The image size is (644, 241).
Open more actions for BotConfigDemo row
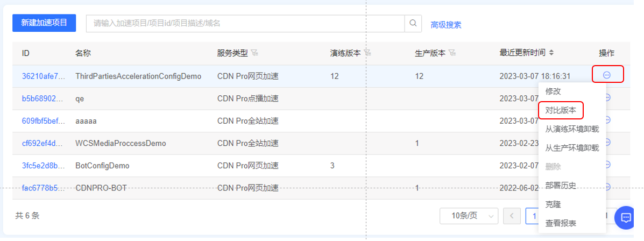(x=608, y=165)
